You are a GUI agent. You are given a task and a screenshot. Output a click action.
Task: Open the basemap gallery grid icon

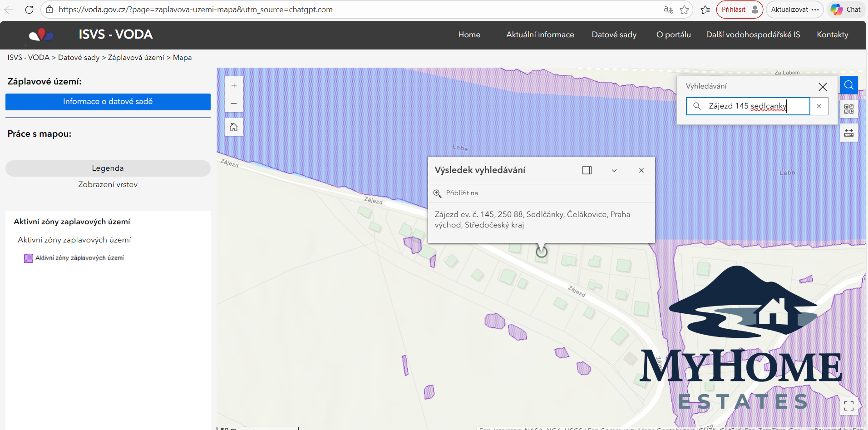coord(848,109)
